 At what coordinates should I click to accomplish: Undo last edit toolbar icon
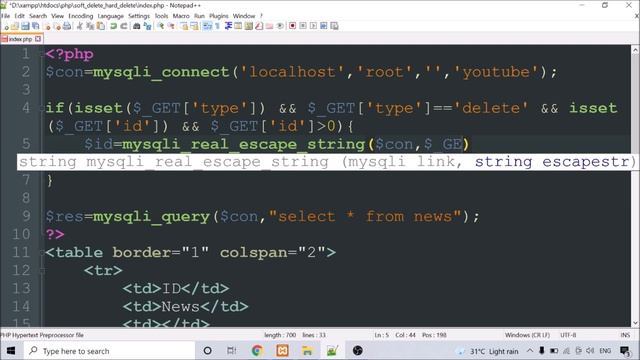click(x=113, y=26)
